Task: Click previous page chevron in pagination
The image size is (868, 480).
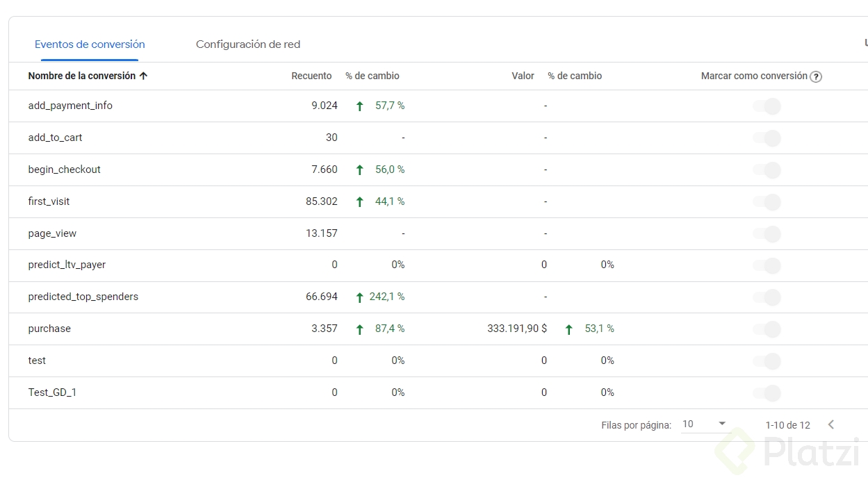Action: pos(830,424)
